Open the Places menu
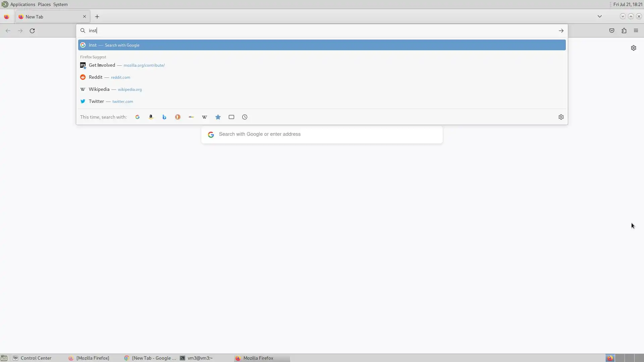The height and width of the screenshot is (362, 644). point(44,4)
